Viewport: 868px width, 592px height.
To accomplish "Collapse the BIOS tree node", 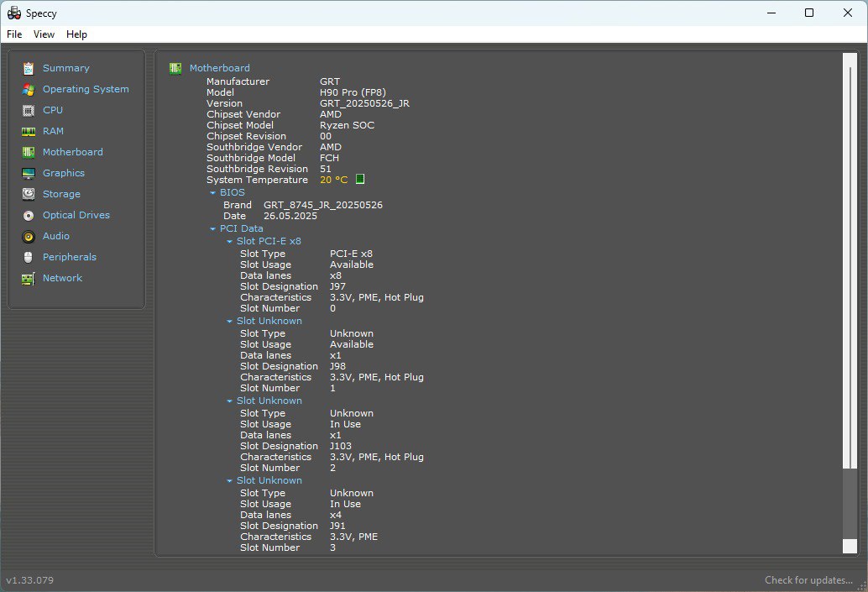I will pos(212,193).
